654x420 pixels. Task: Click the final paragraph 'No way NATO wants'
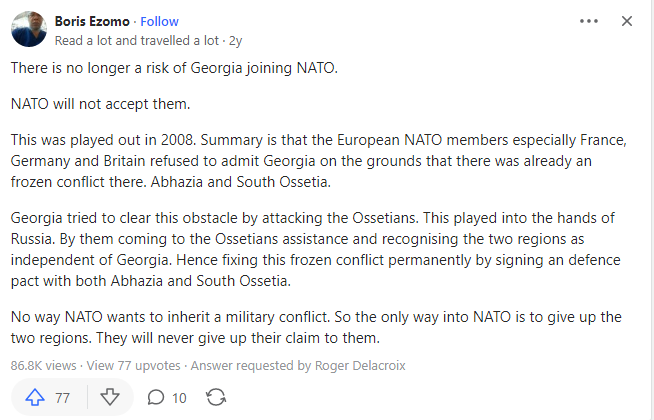coord(316,327)
